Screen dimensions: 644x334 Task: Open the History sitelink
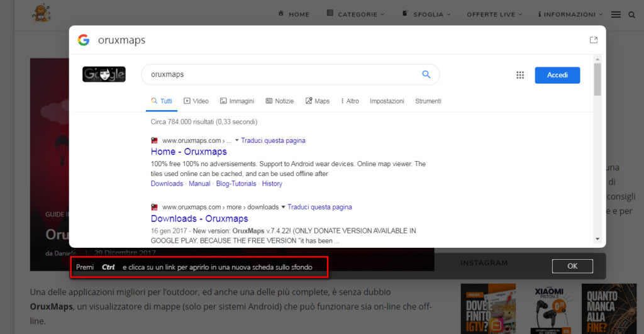(x=272, y=184)
